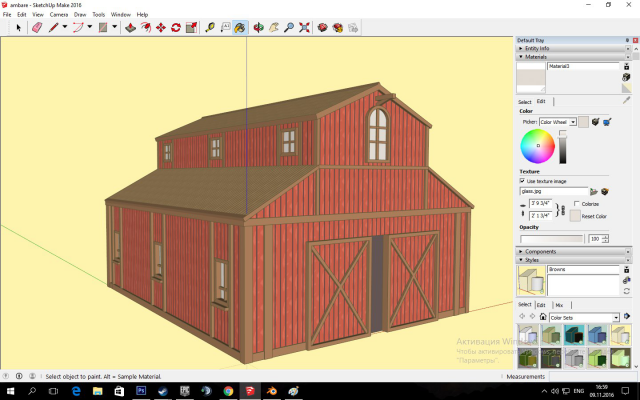Switch to Styles Mix tab
The height and width of the screenshot is (400, 640).
tap(559, 305)
